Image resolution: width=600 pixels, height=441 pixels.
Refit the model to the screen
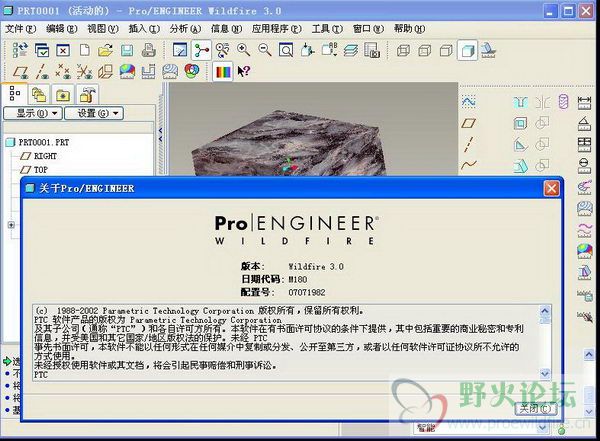coord(286,50)
